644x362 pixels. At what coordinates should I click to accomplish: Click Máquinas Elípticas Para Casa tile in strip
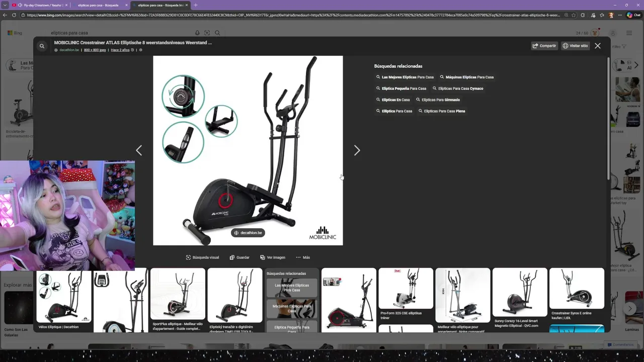coord(292,308)
